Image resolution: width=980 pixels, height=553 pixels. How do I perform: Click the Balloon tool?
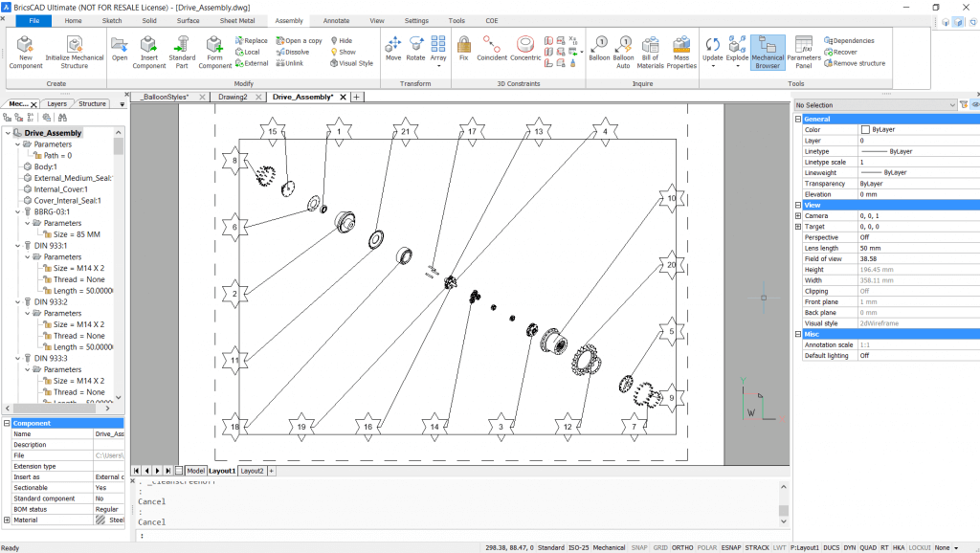(599, 50)
